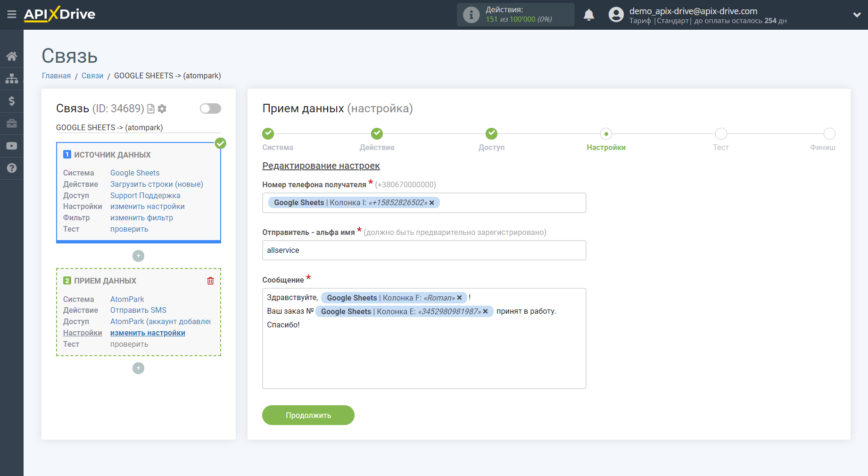Image resolution: width=868 pixels, height=476 pixels.
Task: Open the billing dollar sidebar icon
Action: pyautogui.click(x=12, y=101)
